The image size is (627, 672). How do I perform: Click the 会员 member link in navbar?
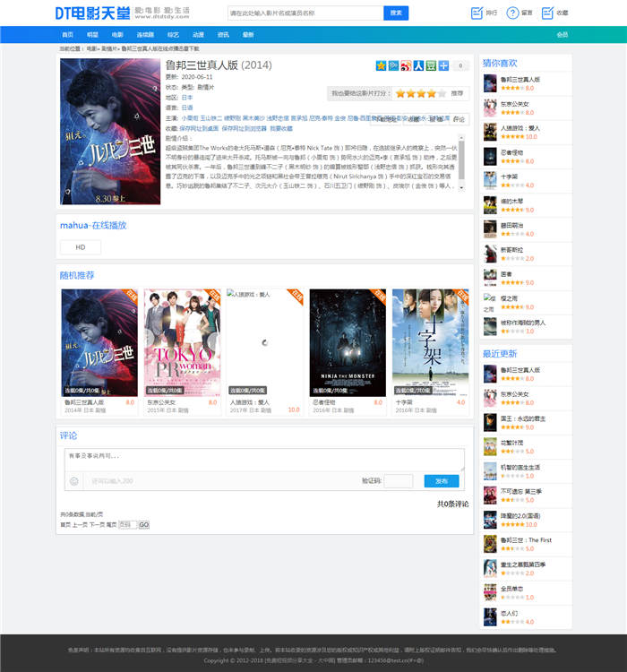(x=562, y=35)
